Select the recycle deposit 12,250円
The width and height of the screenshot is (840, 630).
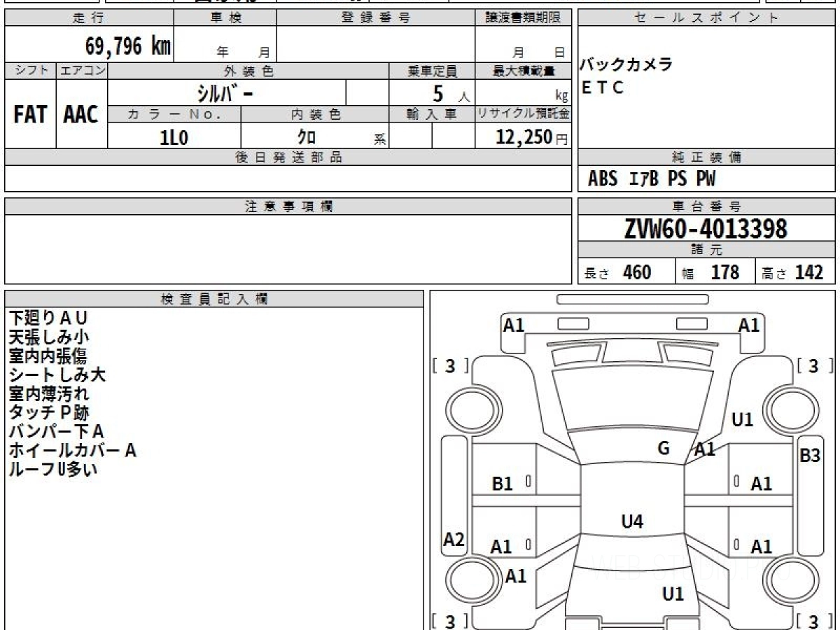[x=532, y=137]
